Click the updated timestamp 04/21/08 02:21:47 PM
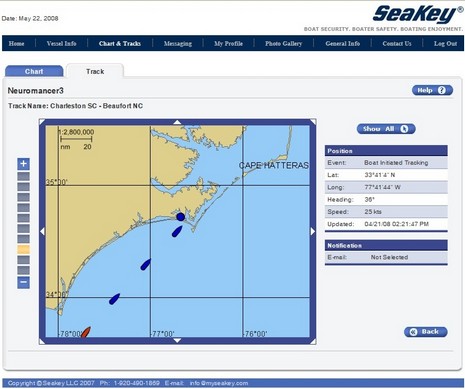The image size is (465, 389). point(396,224)
